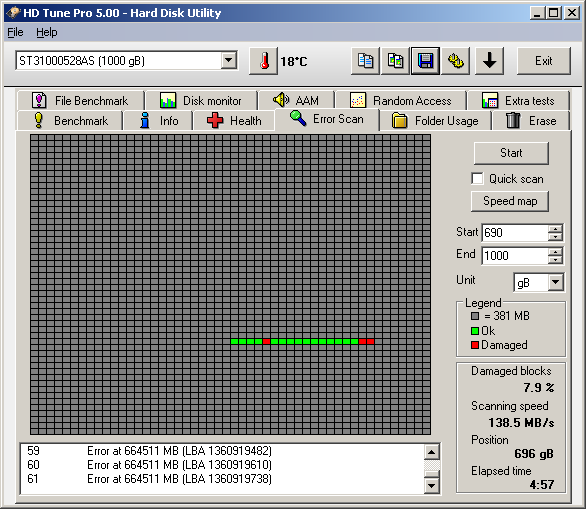
Task: Click the thermometer temperature icon
Action: pos(264,61)
